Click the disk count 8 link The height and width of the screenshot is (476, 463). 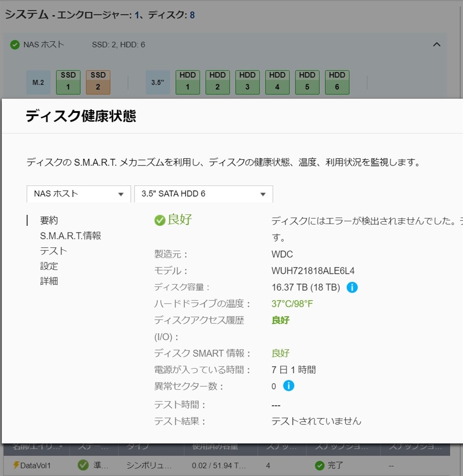click(192, 15)
